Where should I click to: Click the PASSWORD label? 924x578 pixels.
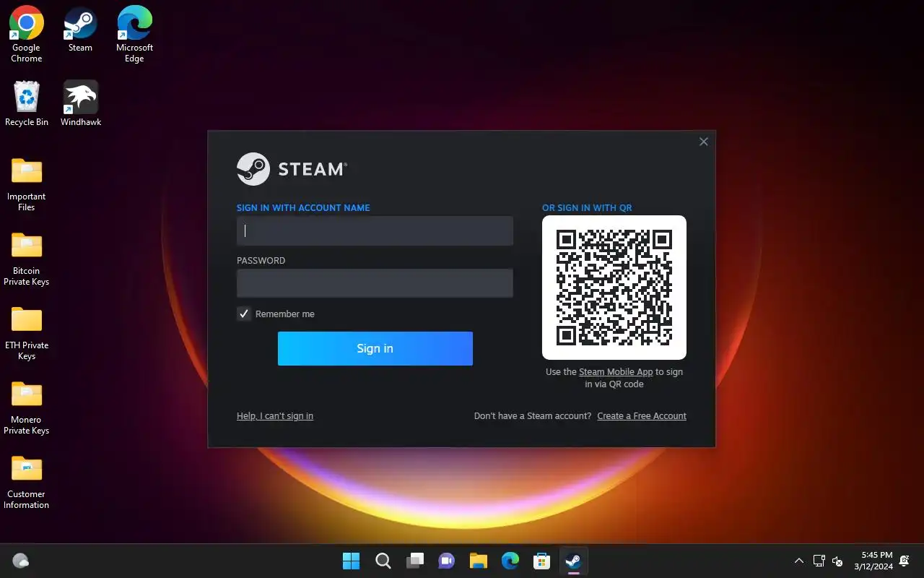261,261
